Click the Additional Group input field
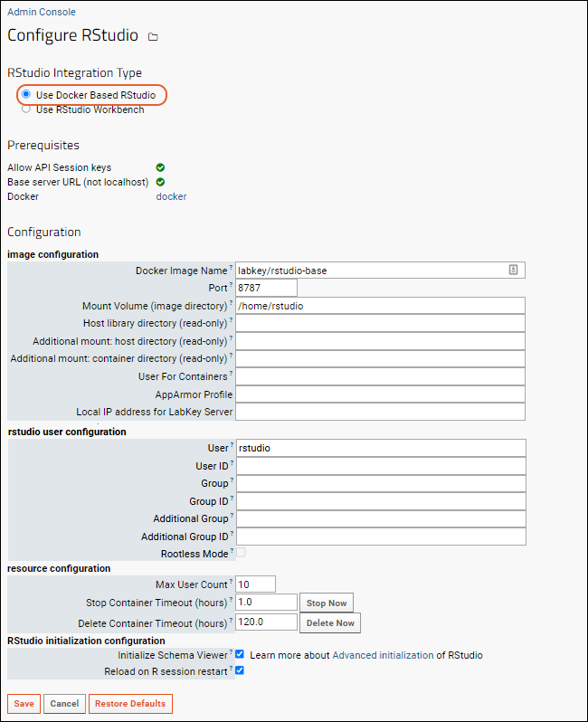The width and height of the screenshot is (588, 722). coord(381,519)
